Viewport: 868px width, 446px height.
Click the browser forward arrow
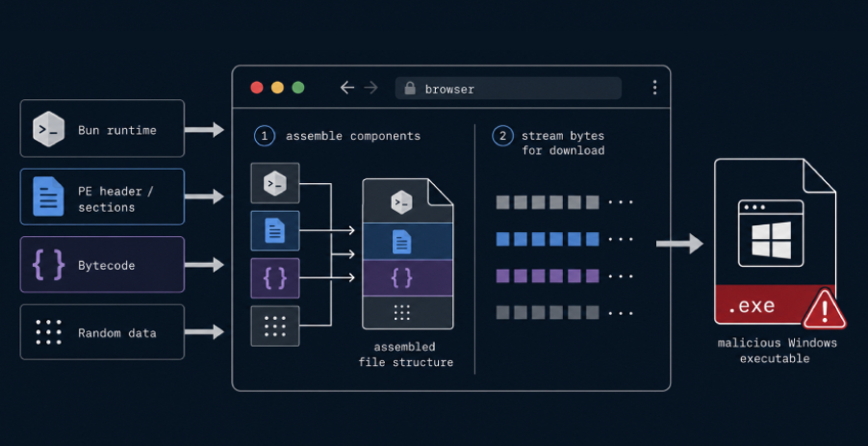coord(370,88)
